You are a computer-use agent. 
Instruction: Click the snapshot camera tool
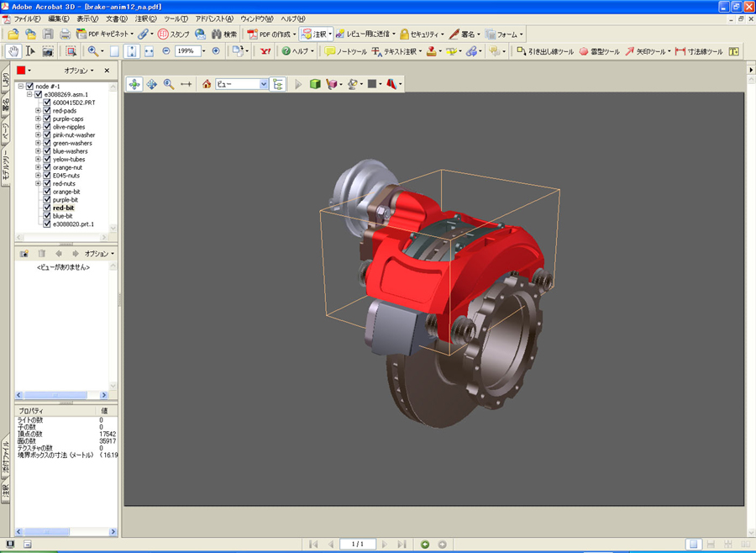point(48,51)
